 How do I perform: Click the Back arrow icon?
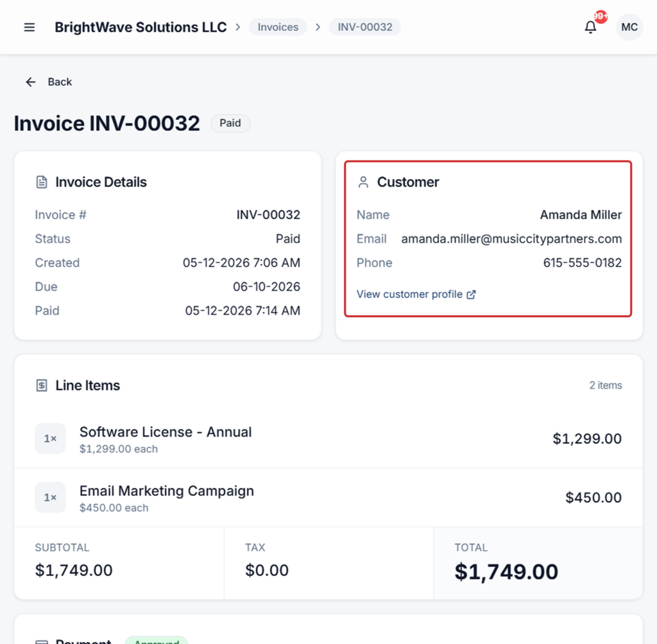pos(31,82)
